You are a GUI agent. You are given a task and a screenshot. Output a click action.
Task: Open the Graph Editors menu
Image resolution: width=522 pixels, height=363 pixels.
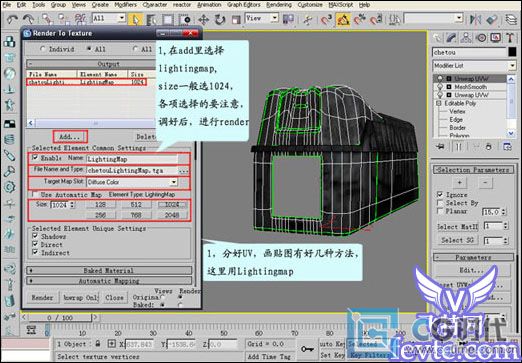[244, 5]
